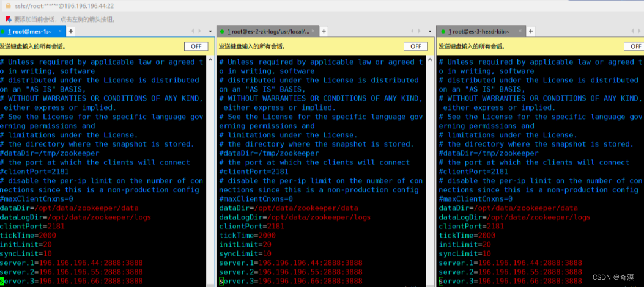Click server.2=196.196.196.55 line in second pane

click(x=291, y=272)
